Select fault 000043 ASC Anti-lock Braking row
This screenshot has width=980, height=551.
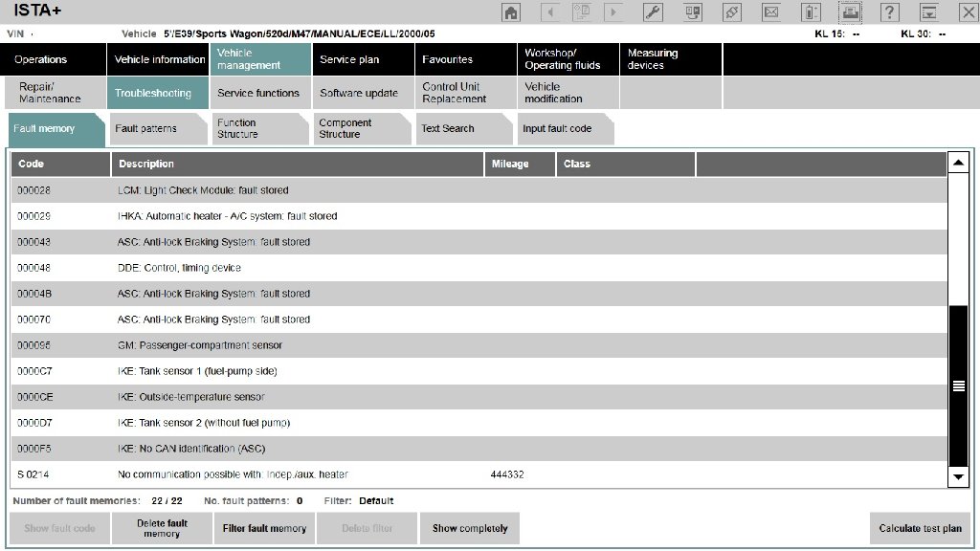(479, 242)
